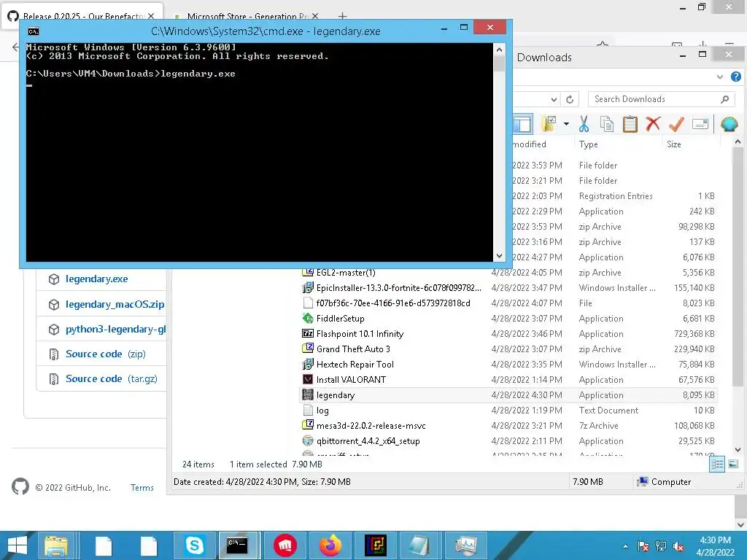The height and width of the screenshot is (560, 747).
Task: Download Source code (zip) link
Action: pyautogui.click(x=106, y=354)
